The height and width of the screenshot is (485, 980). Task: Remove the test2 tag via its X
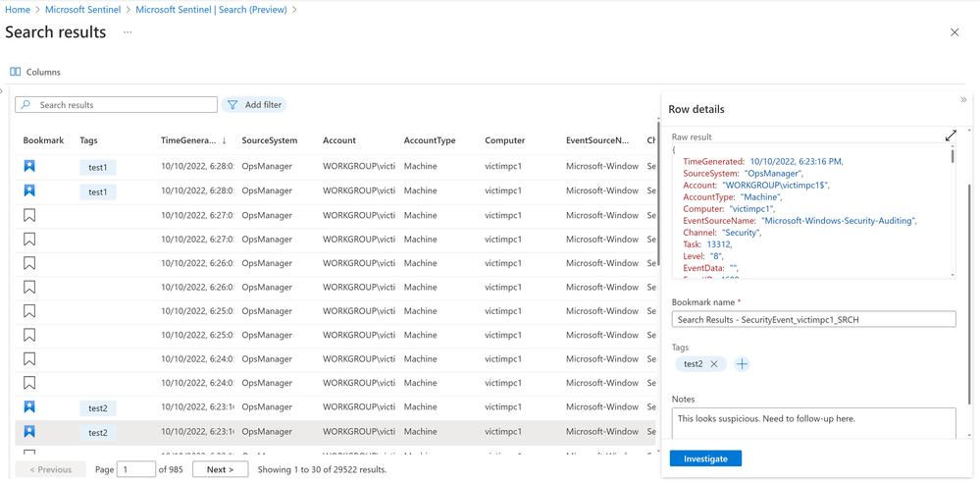click(714, 364)
